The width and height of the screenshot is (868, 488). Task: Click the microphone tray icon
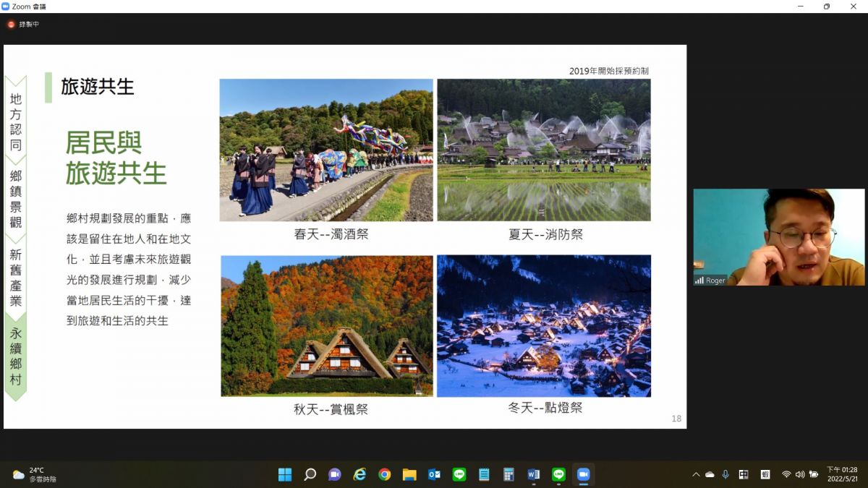[x=726, y=474]
